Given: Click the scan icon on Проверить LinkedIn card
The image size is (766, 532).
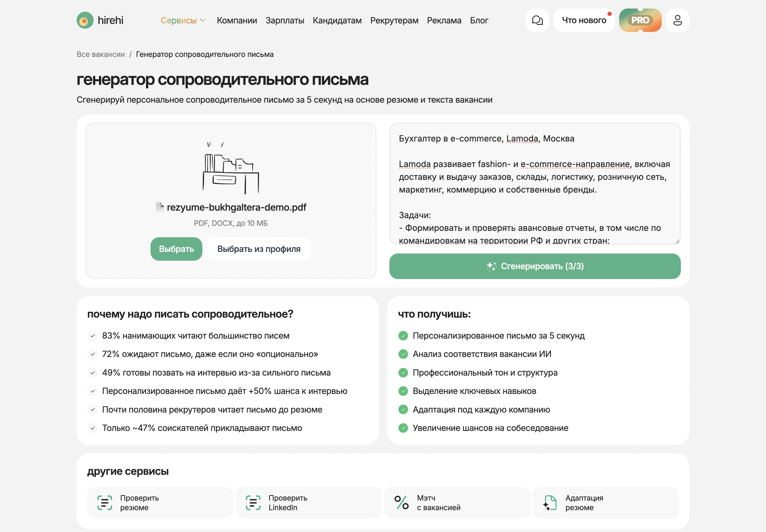Looking at the screenshot, I should (253, 502).
